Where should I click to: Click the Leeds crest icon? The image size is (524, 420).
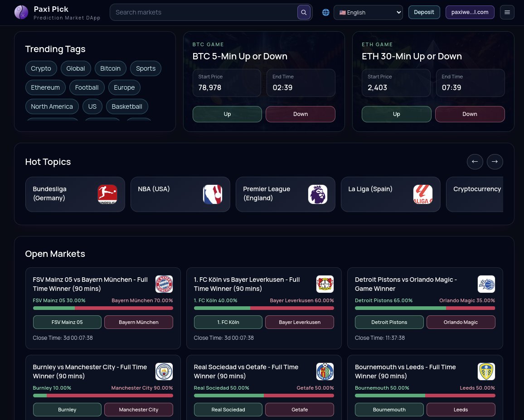[x=486, y=372]
